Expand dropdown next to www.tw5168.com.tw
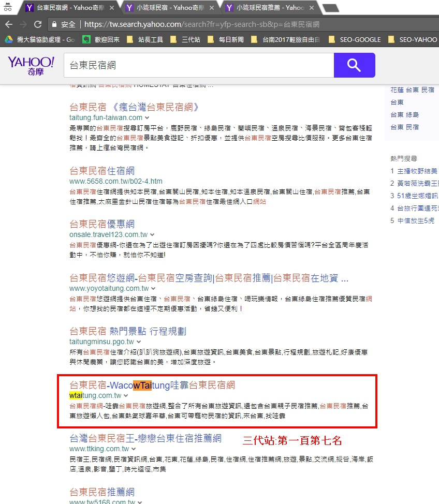 pyautogui.click(x=140, y=502)
